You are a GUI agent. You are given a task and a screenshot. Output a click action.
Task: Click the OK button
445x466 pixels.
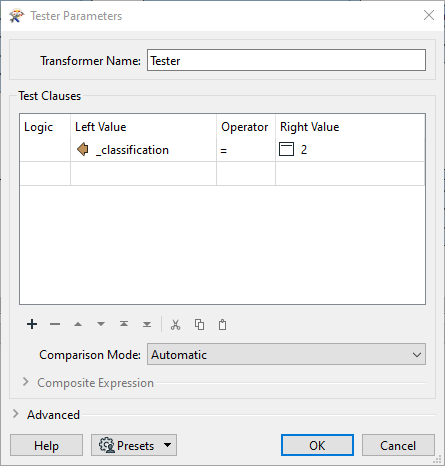tap(317, 445)
